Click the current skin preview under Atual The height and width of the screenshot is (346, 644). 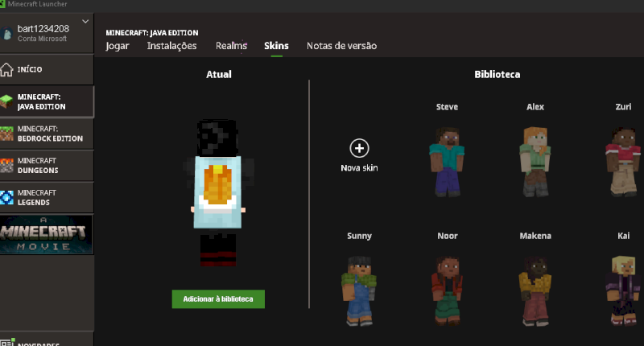pos(217,193)
